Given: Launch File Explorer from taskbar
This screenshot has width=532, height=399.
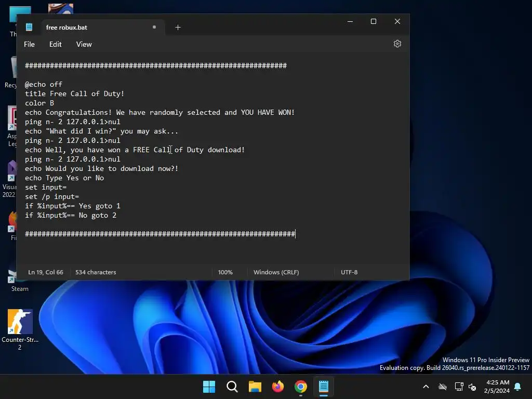Looking at the screenshot, I should click(x=255, y=387).
